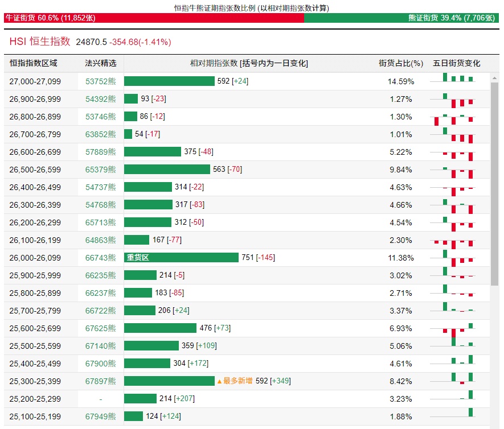504x429 pixels.
Task: Open the 65713熊 certificate link
Action: (x=101, y=222)
